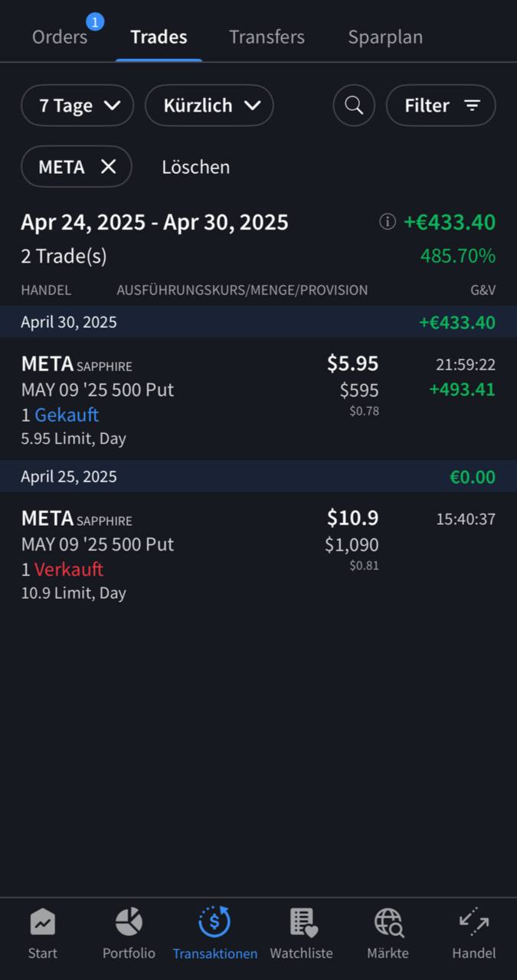Switch to the Orders tab
The image size is (517, 980).
pos(60,37)
